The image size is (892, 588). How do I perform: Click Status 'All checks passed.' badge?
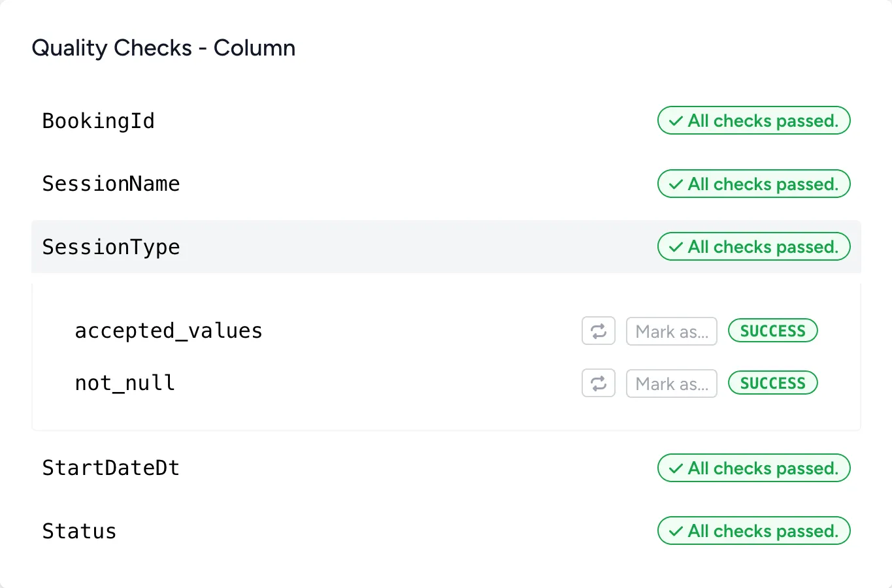pos(753,531)
